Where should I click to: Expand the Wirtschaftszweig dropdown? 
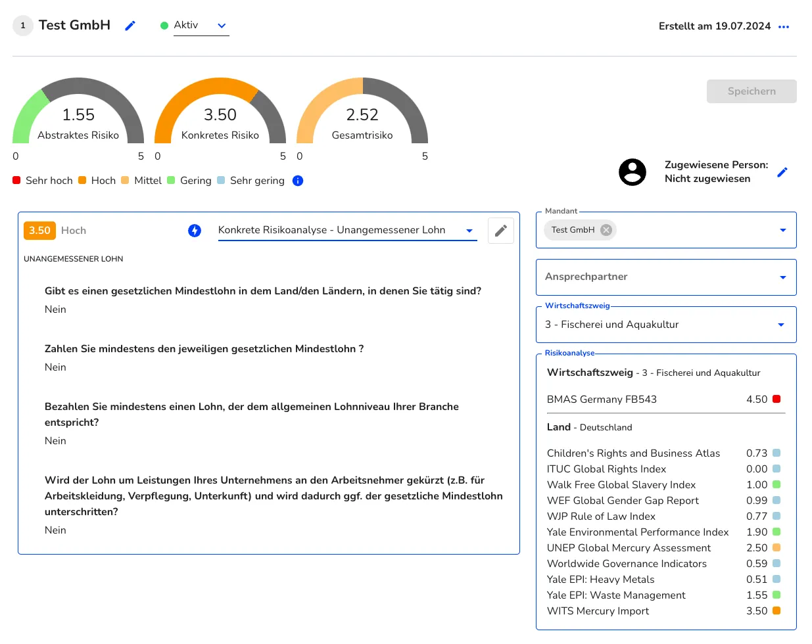click(781, 325)
